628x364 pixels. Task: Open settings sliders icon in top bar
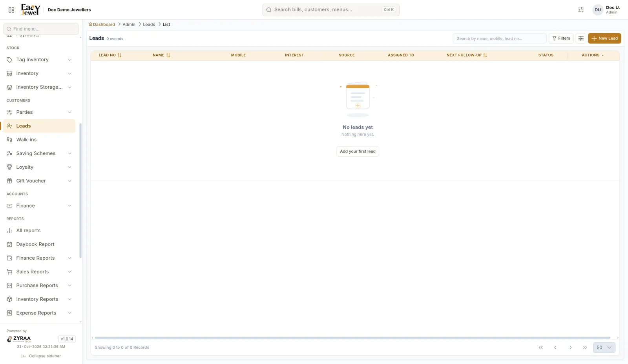click(x=581, y=10)
